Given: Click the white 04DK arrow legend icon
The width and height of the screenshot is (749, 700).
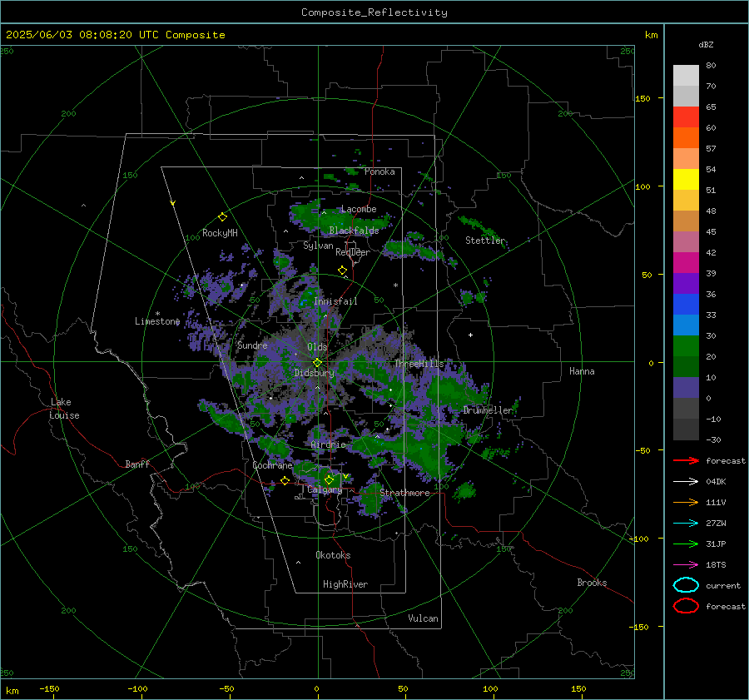Looking at the screenshot, I should 686,482.
